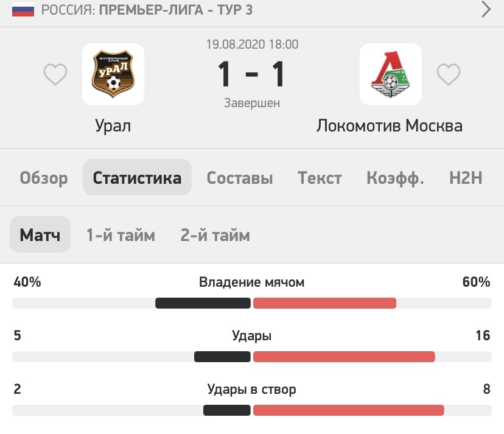Open the Составы tab

[x=240, y=178]
